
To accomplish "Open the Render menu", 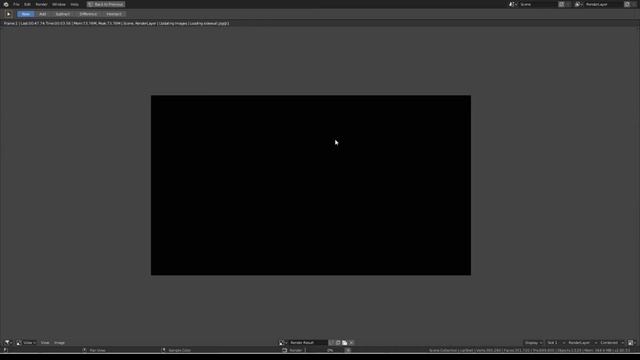I will pyautogui.click(x=41, y=4).
